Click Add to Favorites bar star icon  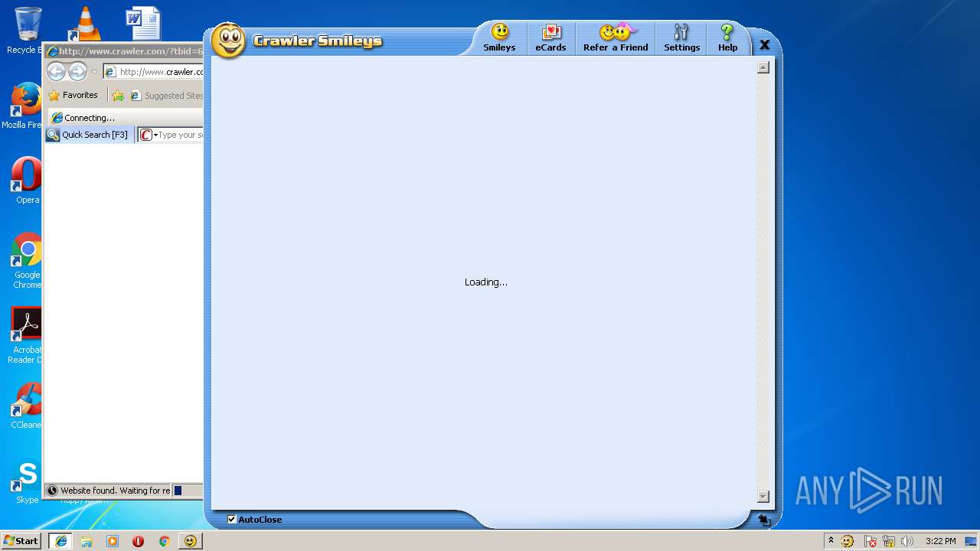click(x=117, y=96)
